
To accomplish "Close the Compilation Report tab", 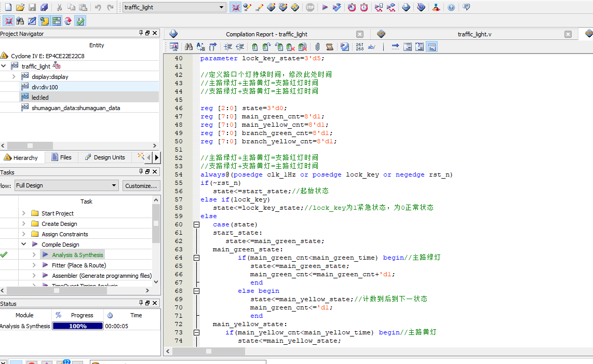I will (x=360, y=34).
